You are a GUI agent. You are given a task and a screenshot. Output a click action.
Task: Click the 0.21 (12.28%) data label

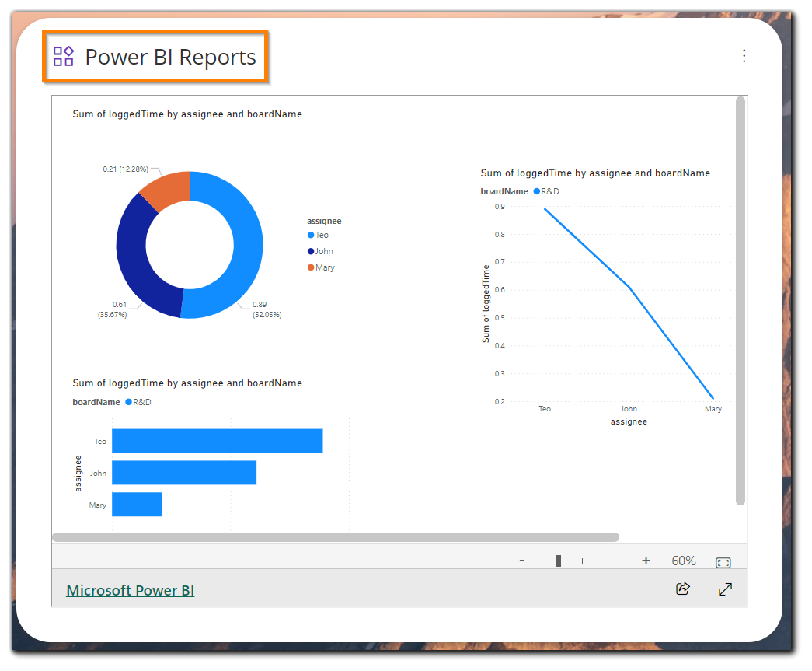pos(126,169)
